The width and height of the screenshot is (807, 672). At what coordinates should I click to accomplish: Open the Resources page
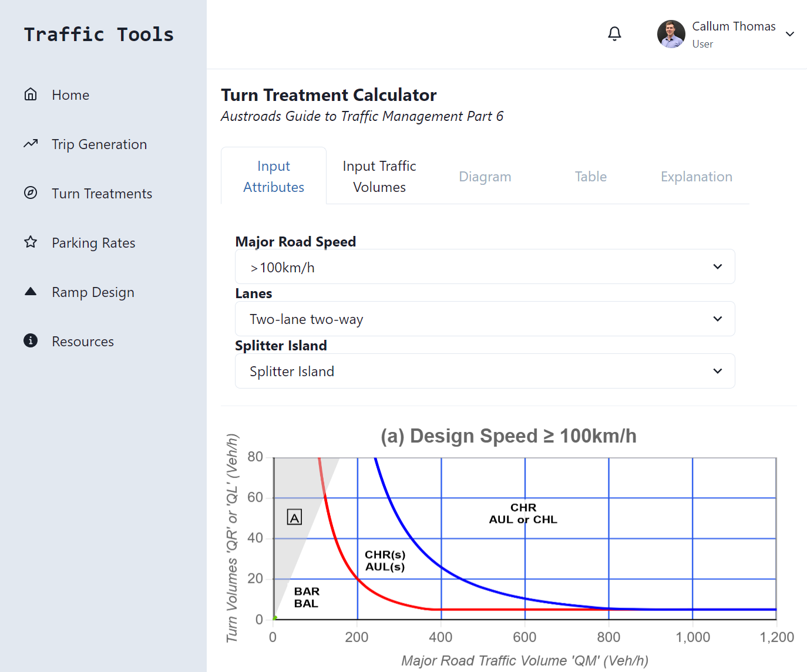pyautogui.click(x=83, y=342)
